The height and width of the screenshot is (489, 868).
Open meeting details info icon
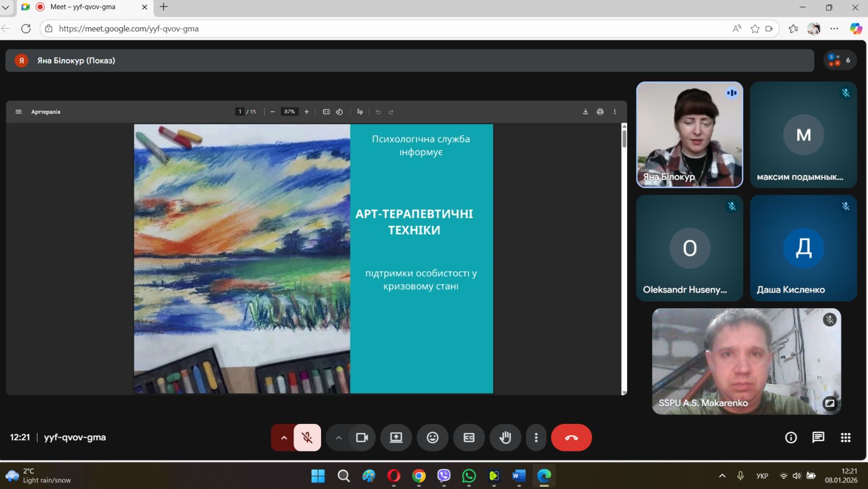(791, 437)
